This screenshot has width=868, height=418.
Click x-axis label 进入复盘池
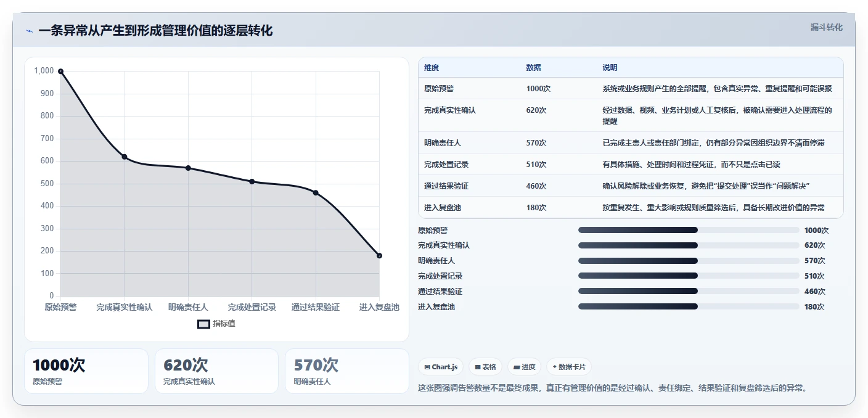point(379,307)
